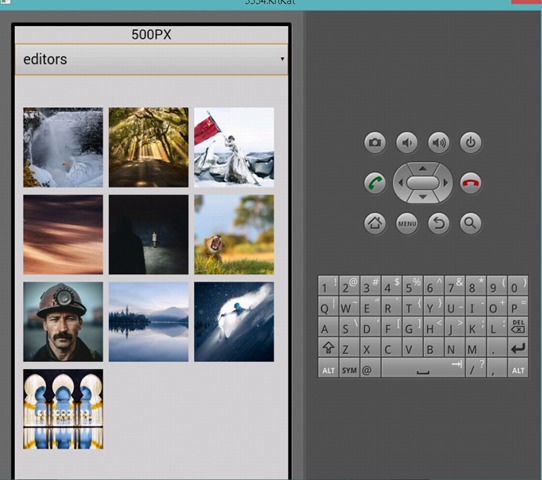
Task: Click the emulator power button
Action: [470, 142]
